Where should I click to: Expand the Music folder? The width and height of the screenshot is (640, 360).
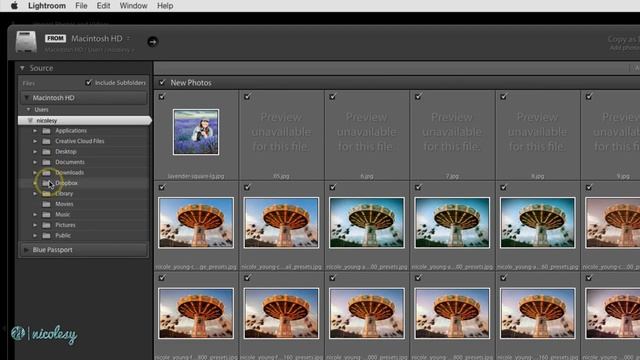click(35, 214)
